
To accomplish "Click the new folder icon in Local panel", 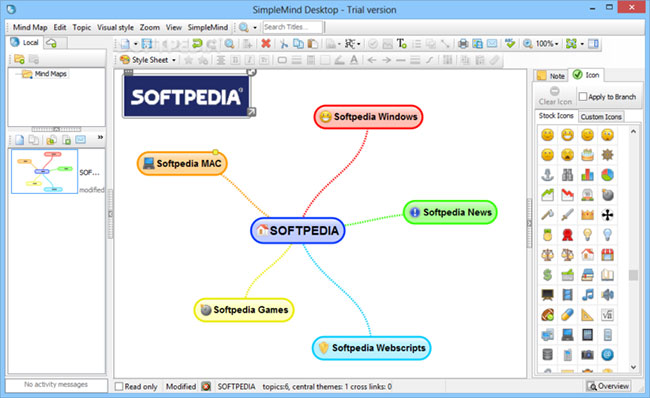I will tap(19, 59).
